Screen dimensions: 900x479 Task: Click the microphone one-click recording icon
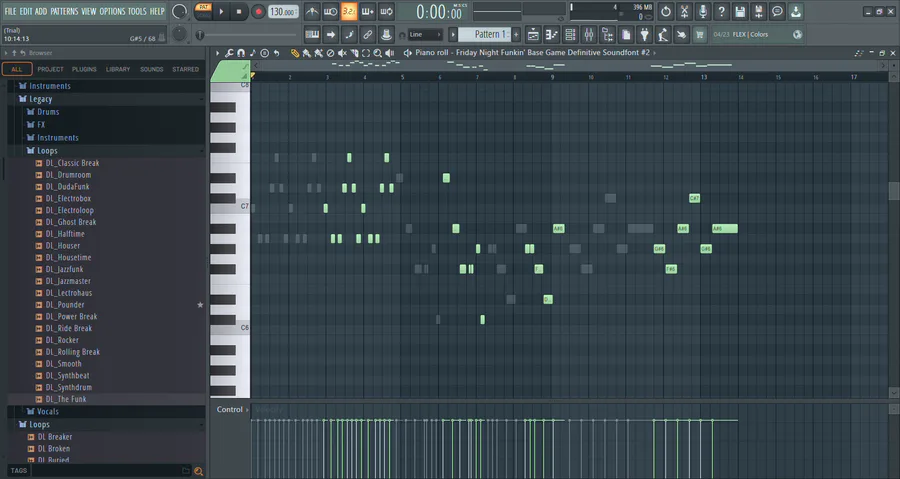pos(703,11)
